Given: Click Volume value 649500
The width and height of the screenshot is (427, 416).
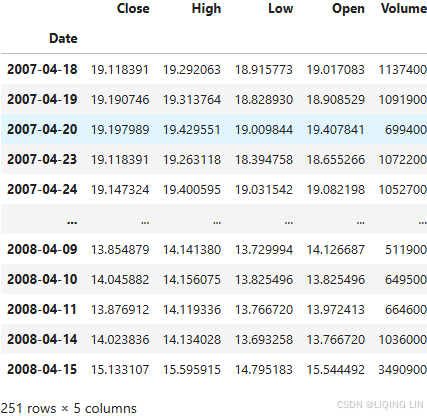Looking at the screenshot, I should coord(406,280).
